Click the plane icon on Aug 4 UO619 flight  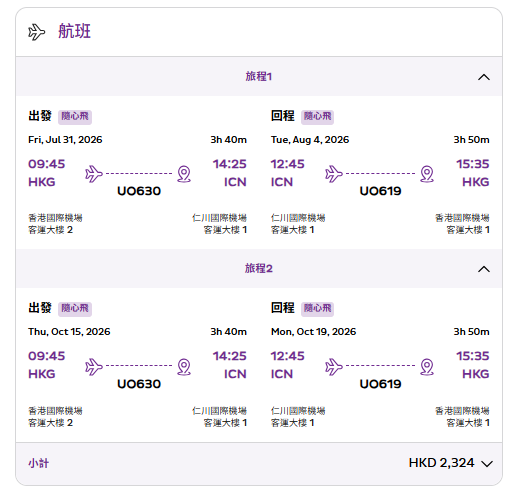334,174
